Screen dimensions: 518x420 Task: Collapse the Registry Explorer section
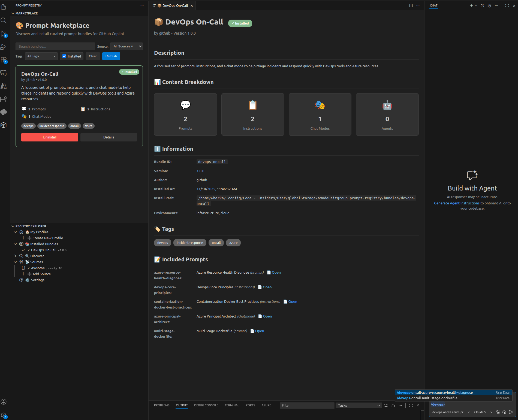[x=13, y=226]
